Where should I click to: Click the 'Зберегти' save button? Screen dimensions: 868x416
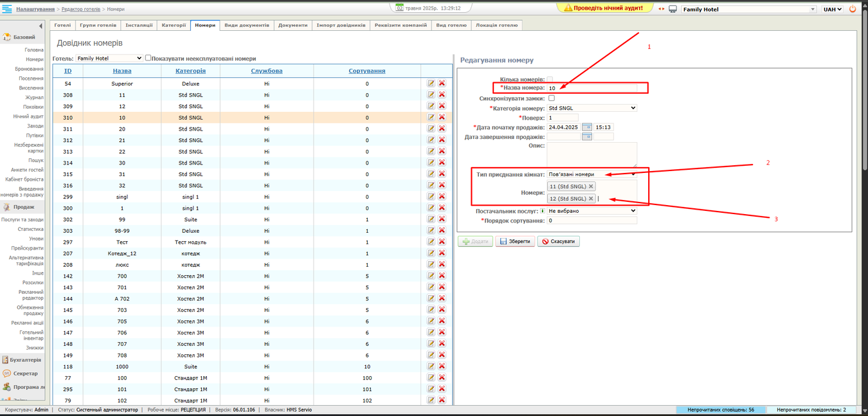point(514,242)
